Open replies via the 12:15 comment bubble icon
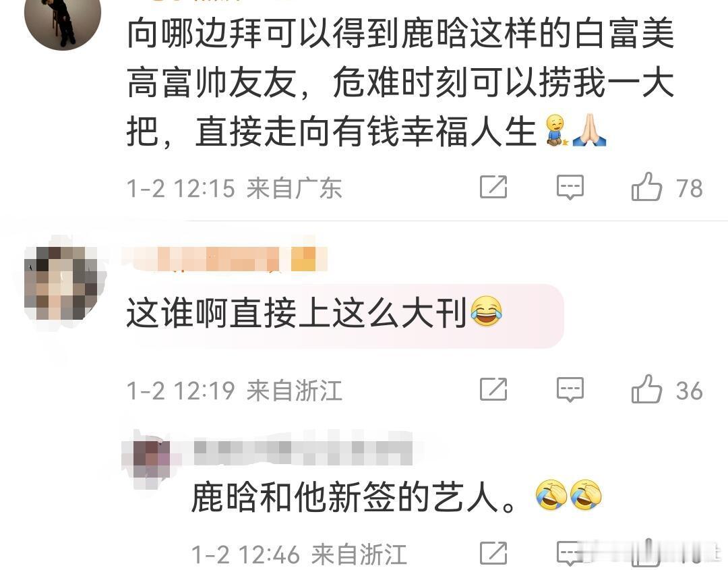 tap(570, 188)
